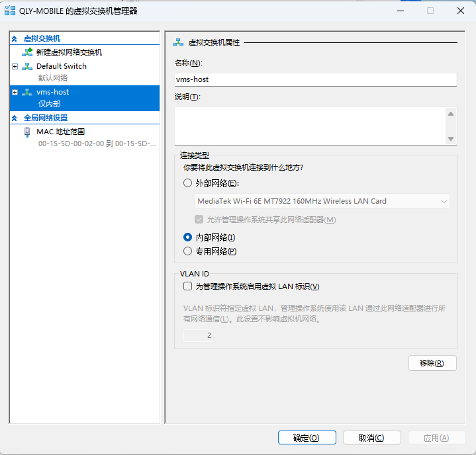
Task: Select the vms-host switch entry
Action: click(85, 98)
